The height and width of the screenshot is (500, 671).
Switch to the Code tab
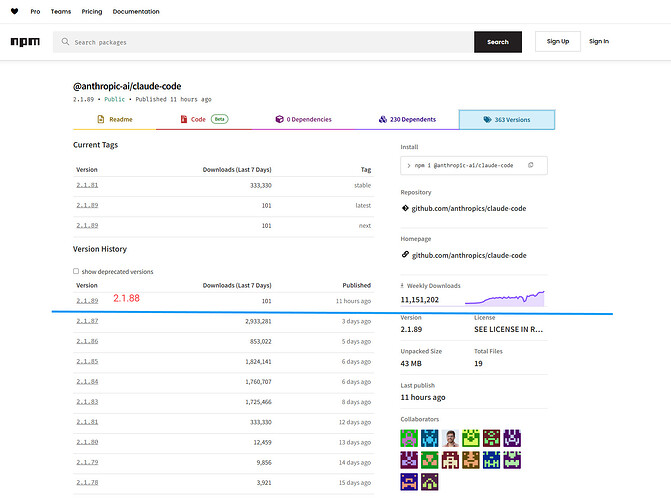click(x=204, y=119)
